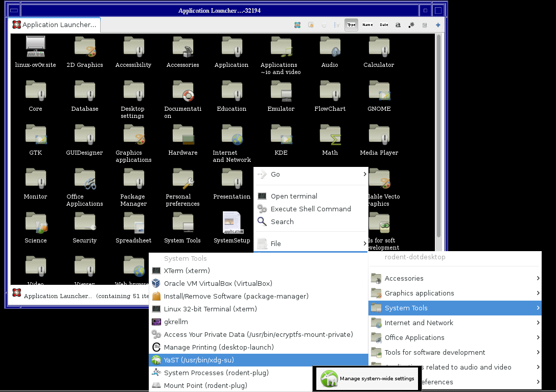This screenshot has width=556, height=392.
Task: Open the Office Applications folder icon in the grid
Action: 85,179
